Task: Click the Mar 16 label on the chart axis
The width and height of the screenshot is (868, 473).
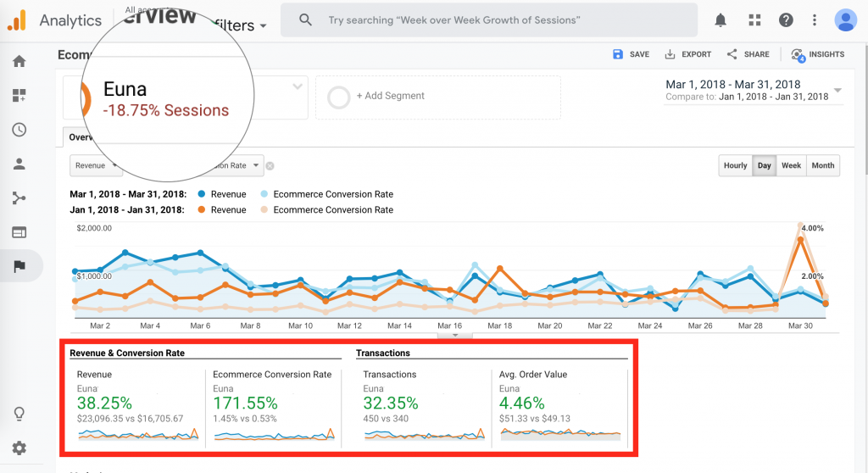Action: click(449, 326)
